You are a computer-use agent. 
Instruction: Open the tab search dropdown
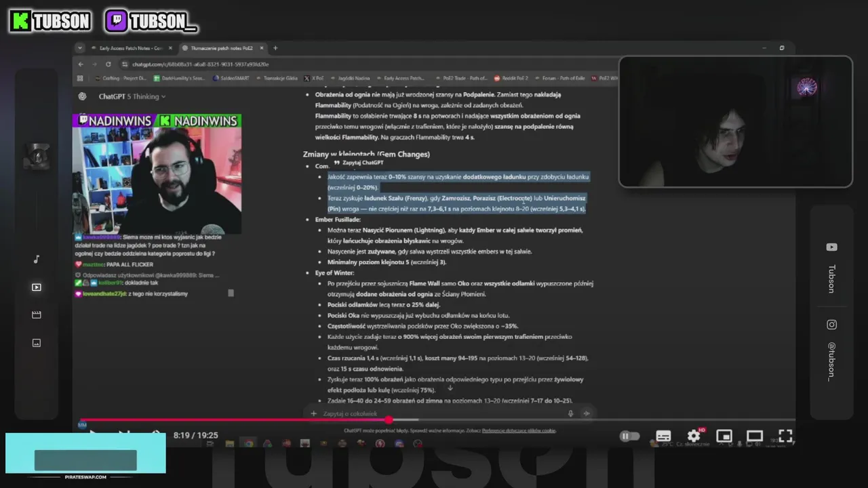[80, 48]
